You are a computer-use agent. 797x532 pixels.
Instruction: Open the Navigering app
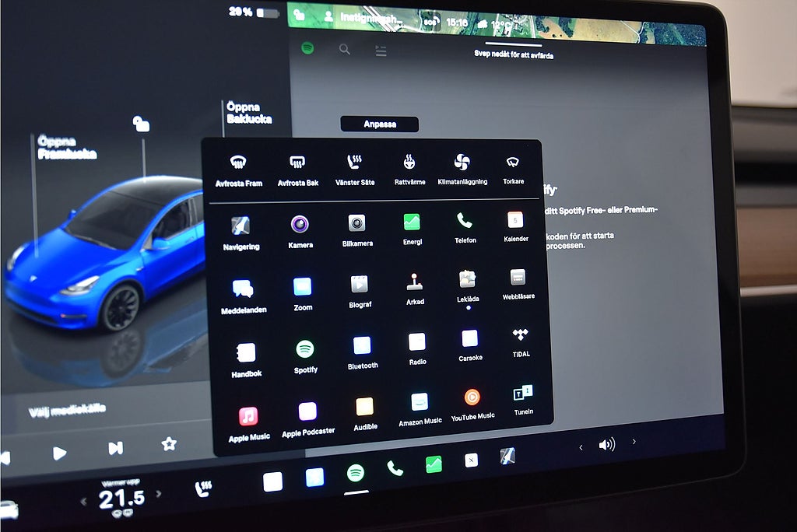click(x=240, y=226)
